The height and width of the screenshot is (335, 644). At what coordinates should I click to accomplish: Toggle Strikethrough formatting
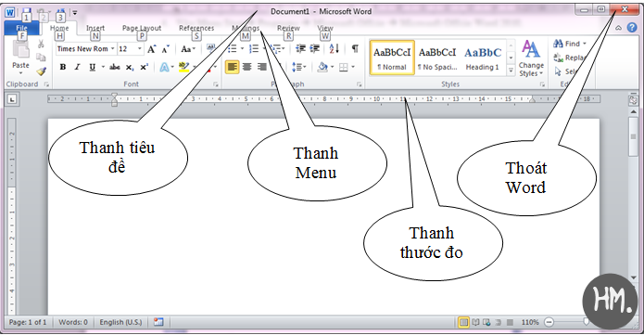115,67
